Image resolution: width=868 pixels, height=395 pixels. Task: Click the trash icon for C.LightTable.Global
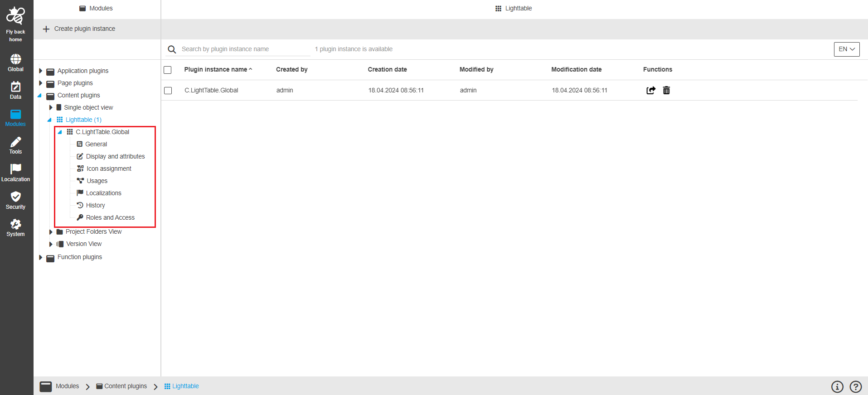[666, 90]
